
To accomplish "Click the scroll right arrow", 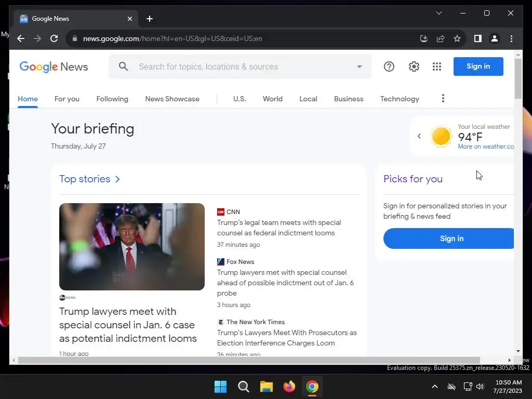I will tap(509, 361).
